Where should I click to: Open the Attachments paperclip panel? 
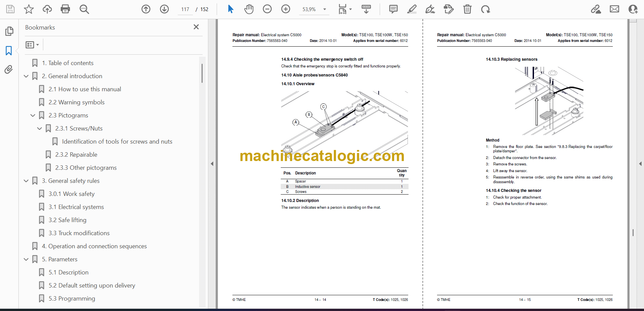click(9, 69)
